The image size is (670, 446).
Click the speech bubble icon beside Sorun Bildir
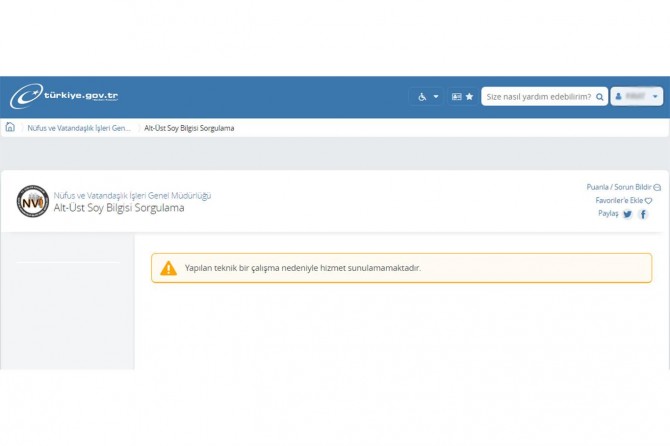[x=657, y=187]
